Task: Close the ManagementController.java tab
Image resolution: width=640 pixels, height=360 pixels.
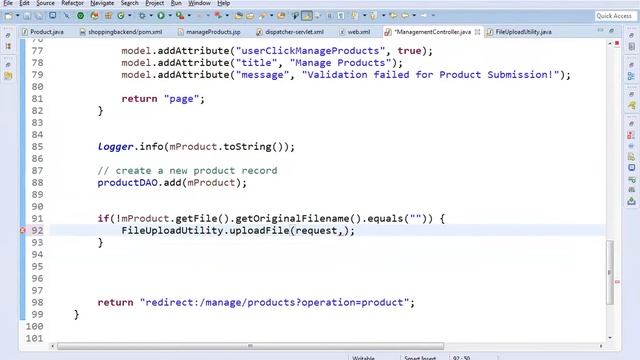Action: tap(477, 32)
